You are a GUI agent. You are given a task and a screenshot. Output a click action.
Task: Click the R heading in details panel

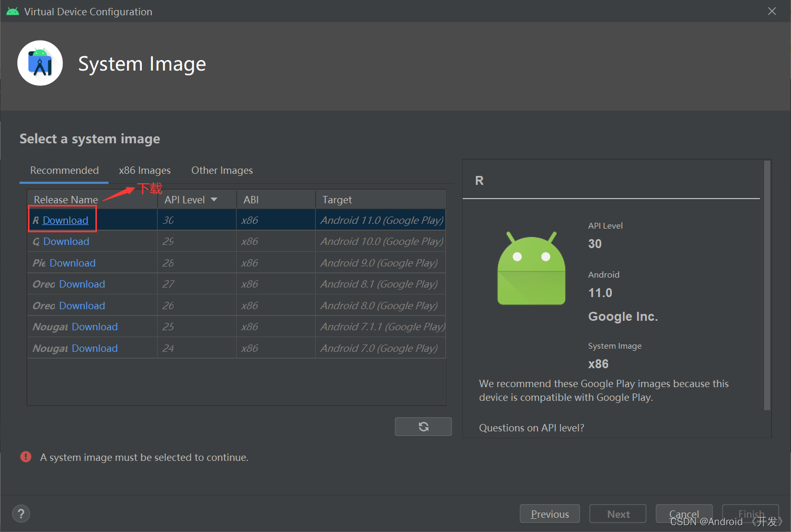point(479,181)
